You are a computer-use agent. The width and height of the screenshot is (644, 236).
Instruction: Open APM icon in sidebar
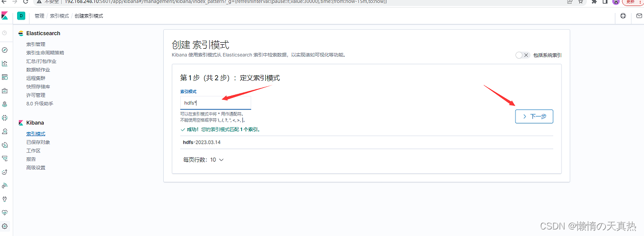pos(5,158)
